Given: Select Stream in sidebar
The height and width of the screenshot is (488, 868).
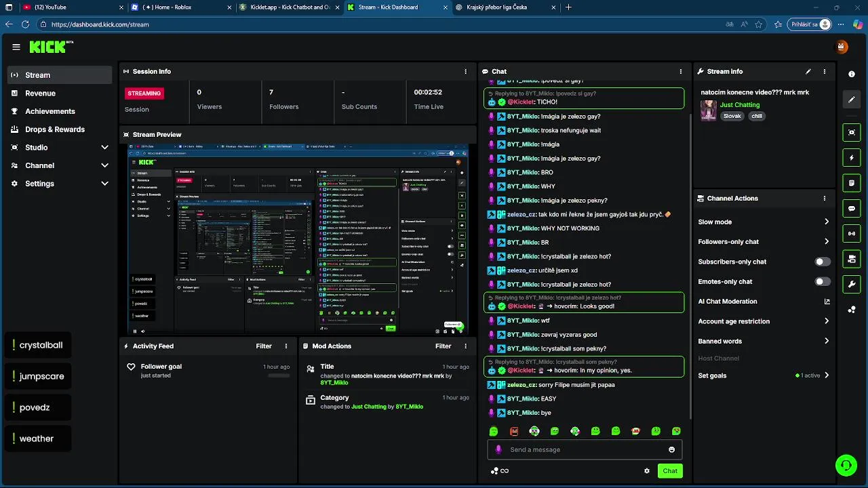Looking at the screenshot, I should [x=60, y=75].
